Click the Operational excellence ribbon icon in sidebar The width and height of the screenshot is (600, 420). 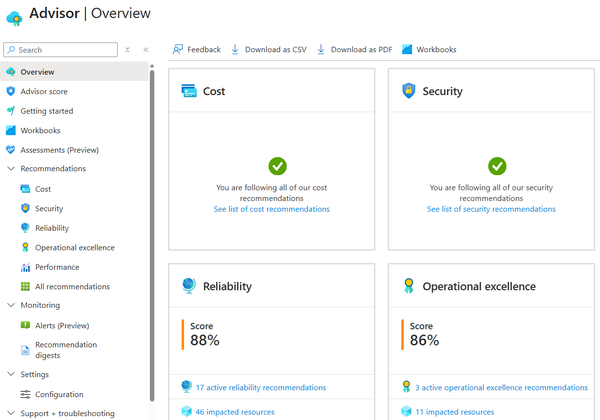coord(25,247)
